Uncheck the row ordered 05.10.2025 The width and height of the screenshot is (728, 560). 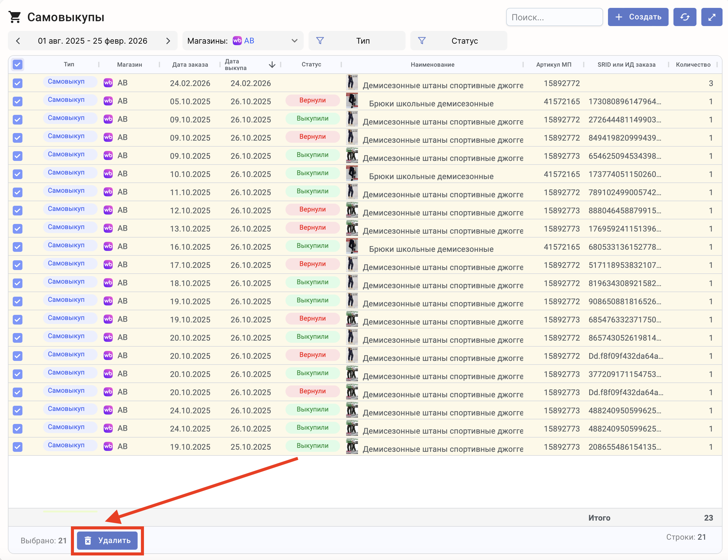click(x=18, y=101)
